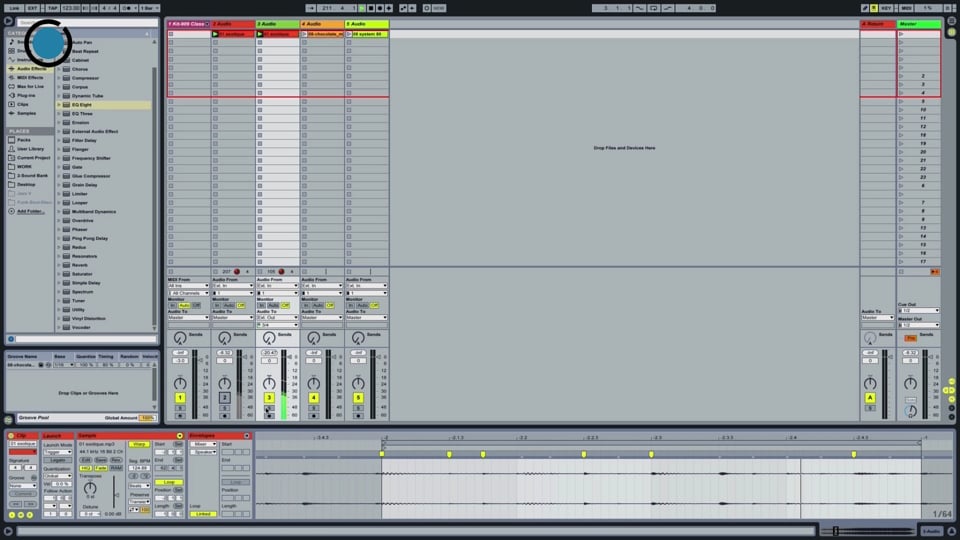The width and height of the screenshot is (960, 540).
Task: Click the browser preview play icon
Action: click(8, 21)
